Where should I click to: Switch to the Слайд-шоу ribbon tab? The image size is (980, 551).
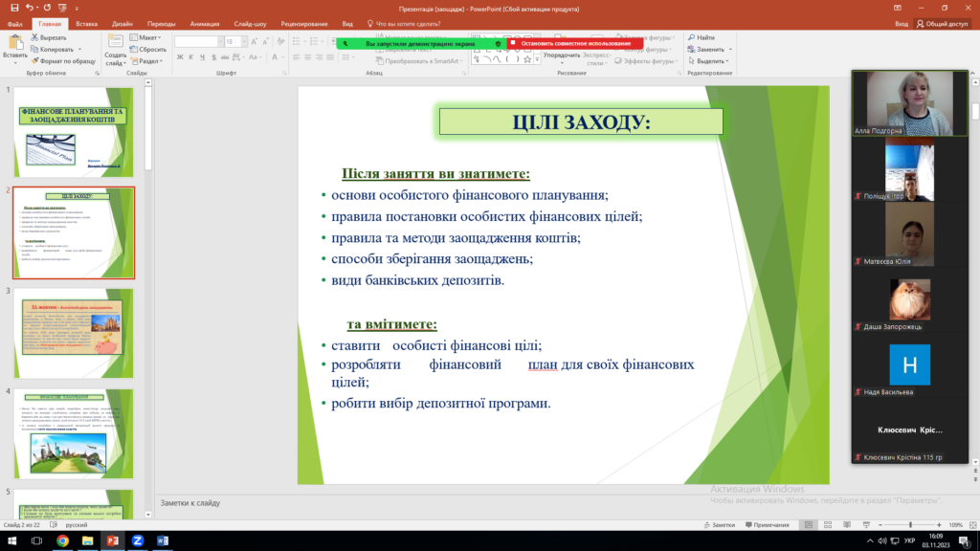250,24
